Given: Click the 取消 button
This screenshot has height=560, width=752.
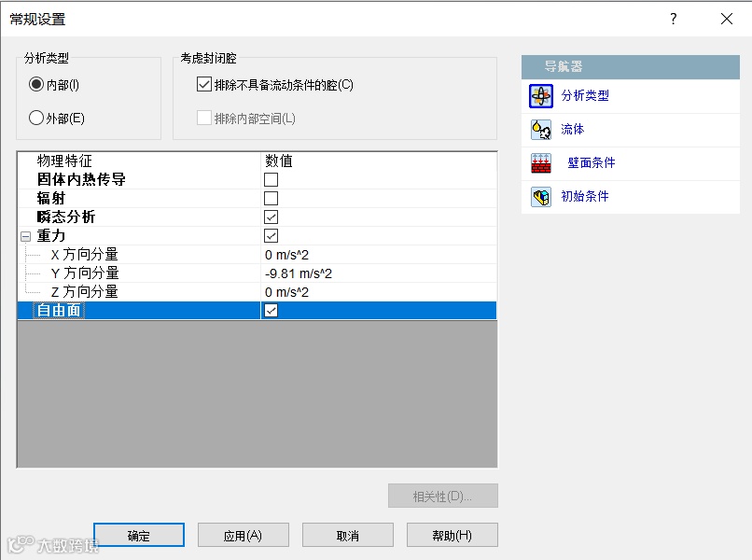Looking at the screenshot, I should [x=348, y=535].
